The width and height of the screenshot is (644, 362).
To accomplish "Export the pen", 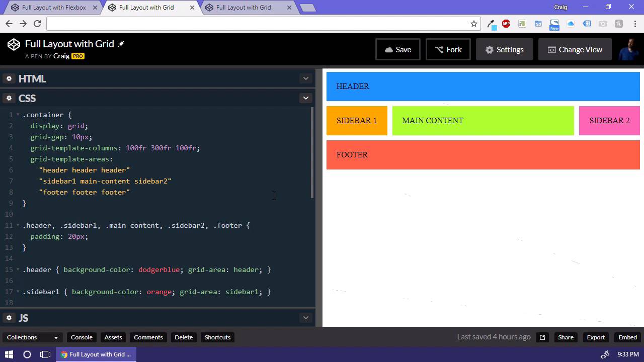I will pos(596,337).
